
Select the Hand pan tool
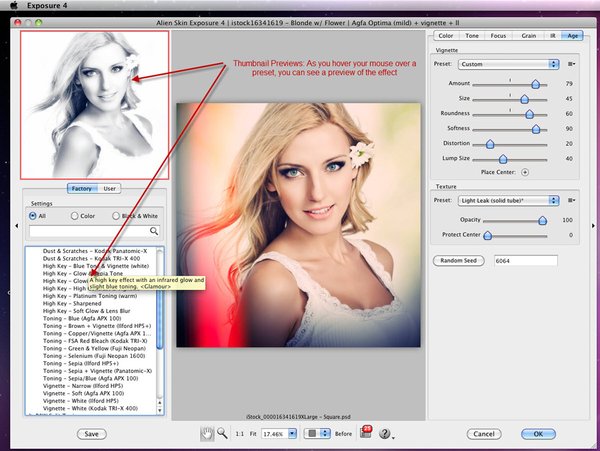[x=207, y=433]
